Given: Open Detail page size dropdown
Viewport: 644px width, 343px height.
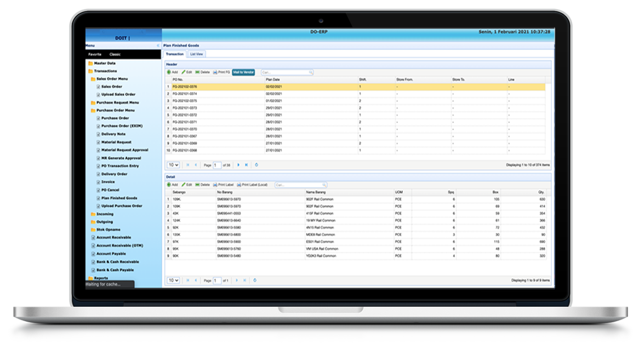Looking at the screenshot, I should click(x=173, y=281).
